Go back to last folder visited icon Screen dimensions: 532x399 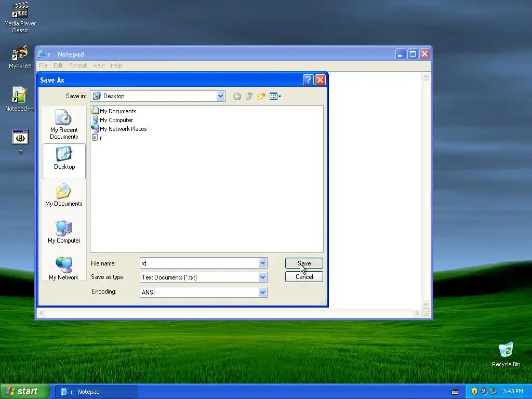pos(237,96)
